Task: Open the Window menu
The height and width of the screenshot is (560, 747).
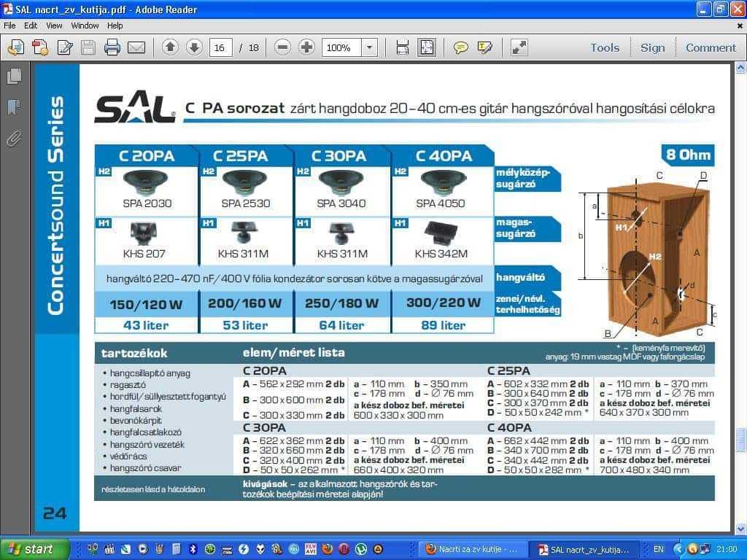Action: (85, 26)
